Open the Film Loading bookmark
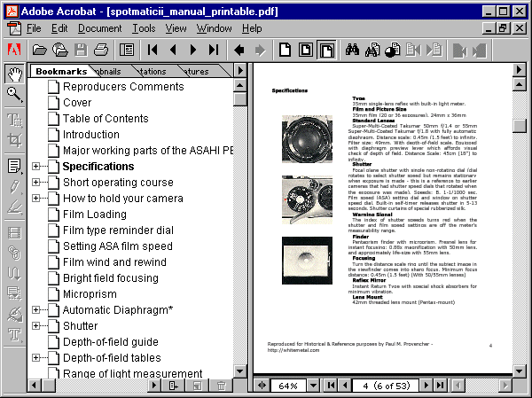532x398 pixels. tap(95, 215)
